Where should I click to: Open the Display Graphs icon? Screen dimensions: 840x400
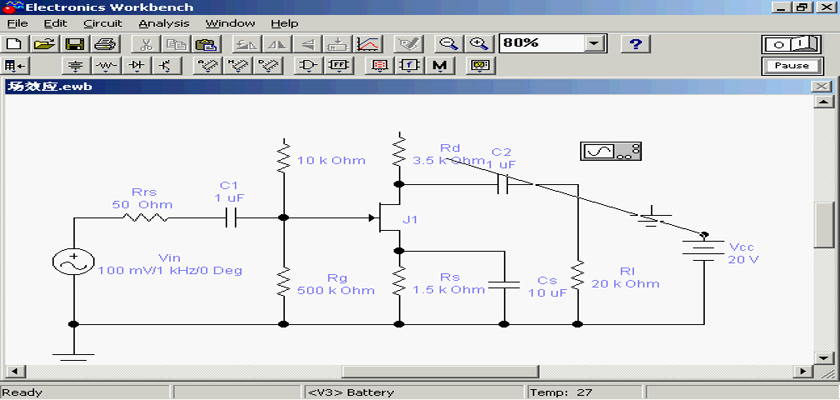click(369, 44)
